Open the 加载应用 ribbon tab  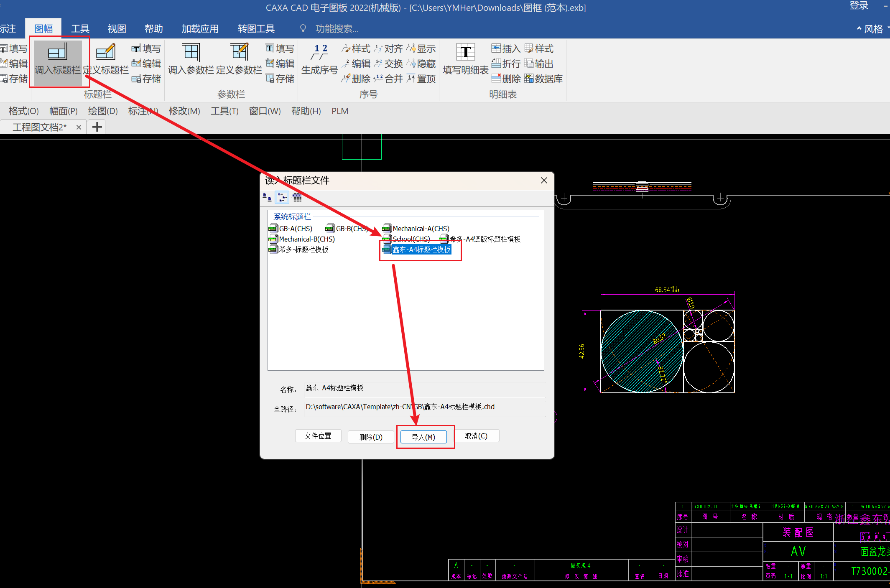click(x=200, y=29)
